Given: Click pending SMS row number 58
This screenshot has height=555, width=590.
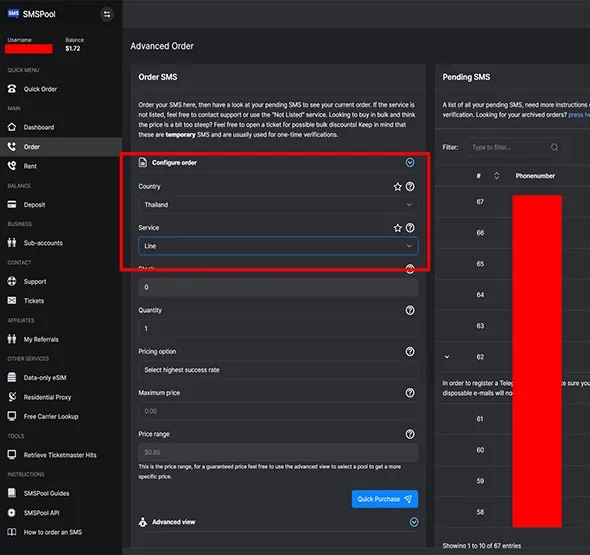Looking at the screenshot, I should tap(480, 512).
